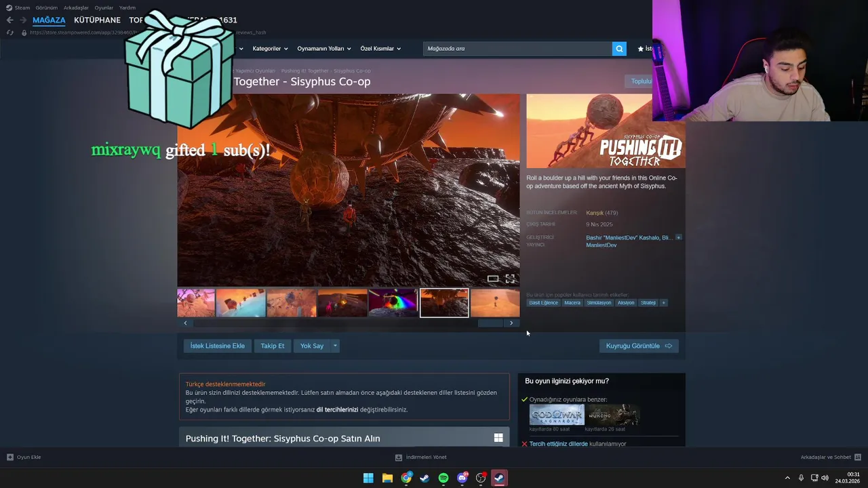Screen dimensions: 868x488
Task: Open the Karışık reviews summary link
Action: (x=595, y=213)
